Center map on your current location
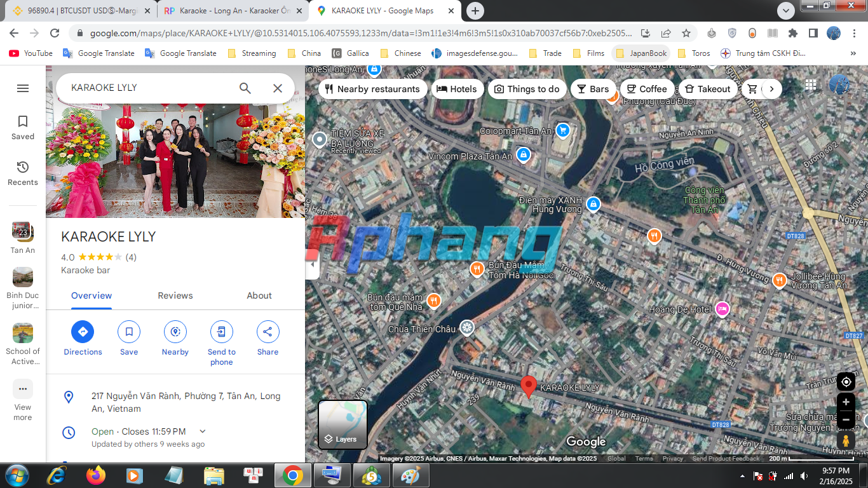 846,382
